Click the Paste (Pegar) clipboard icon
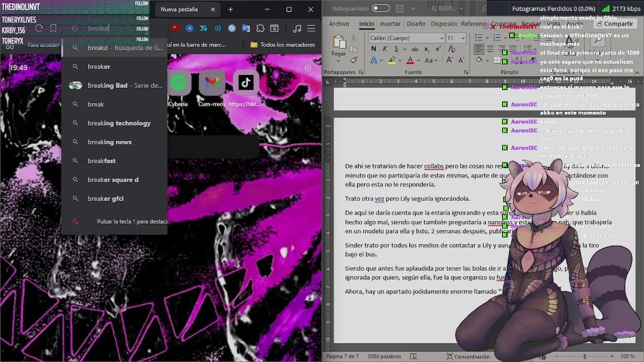 [x=339, y=42]
